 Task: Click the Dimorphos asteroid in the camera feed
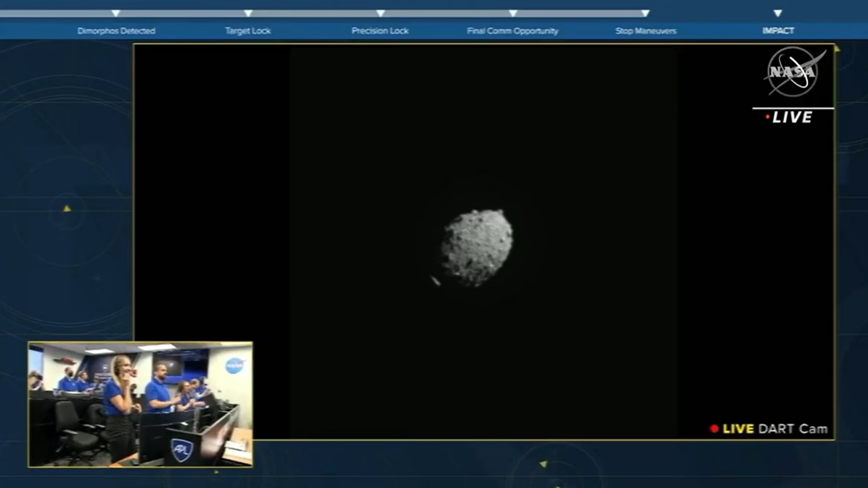click(476, 248)
